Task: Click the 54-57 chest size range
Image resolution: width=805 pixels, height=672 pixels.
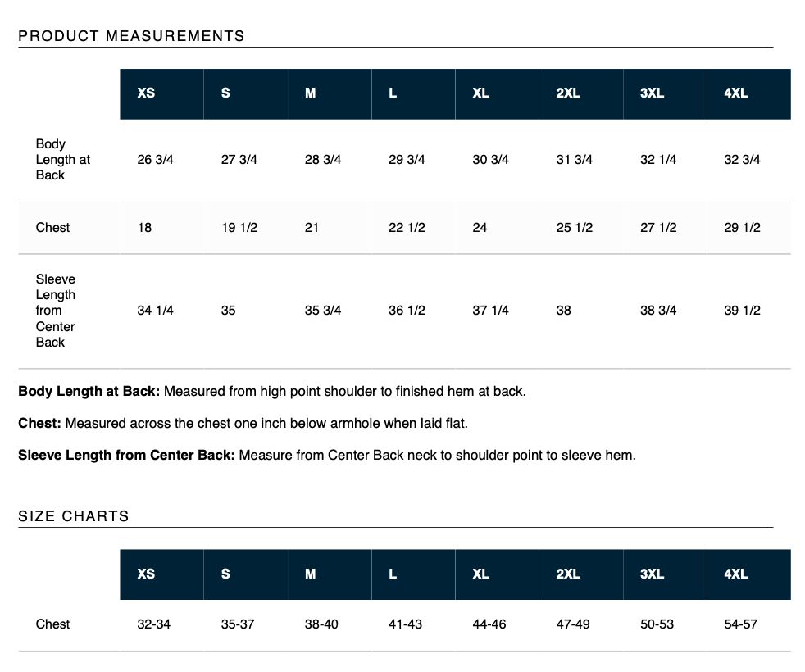Action: tap(741, 624)
